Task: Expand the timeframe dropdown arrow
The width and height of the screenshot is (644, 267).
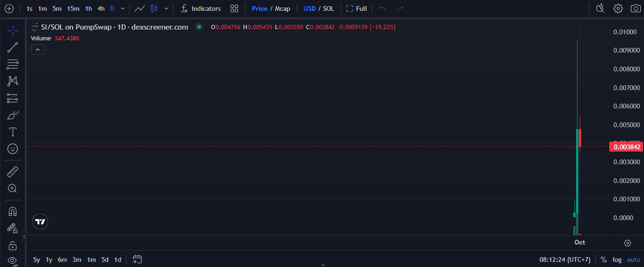Action: 123,8
